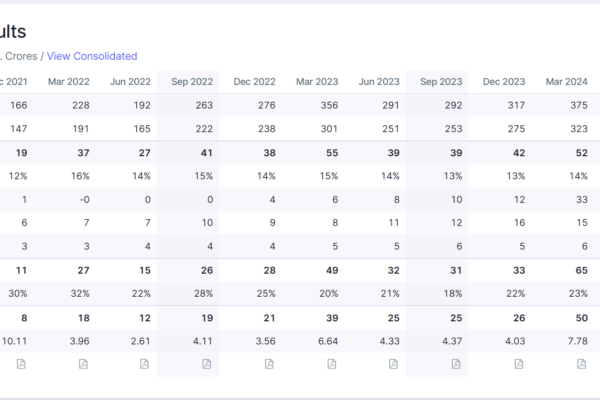
Task: Click the 6.64 value under Mar 2023
Action: (328, 341)
